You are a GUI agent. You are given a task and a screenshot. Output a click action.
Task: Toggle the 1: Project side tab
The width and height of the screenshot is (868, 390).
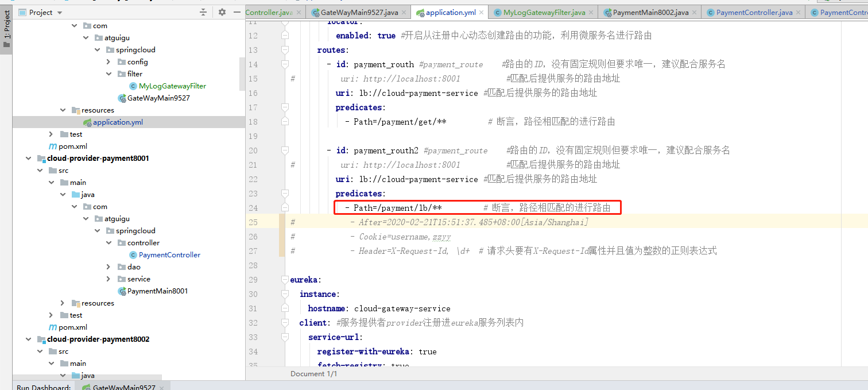[6, 29]
